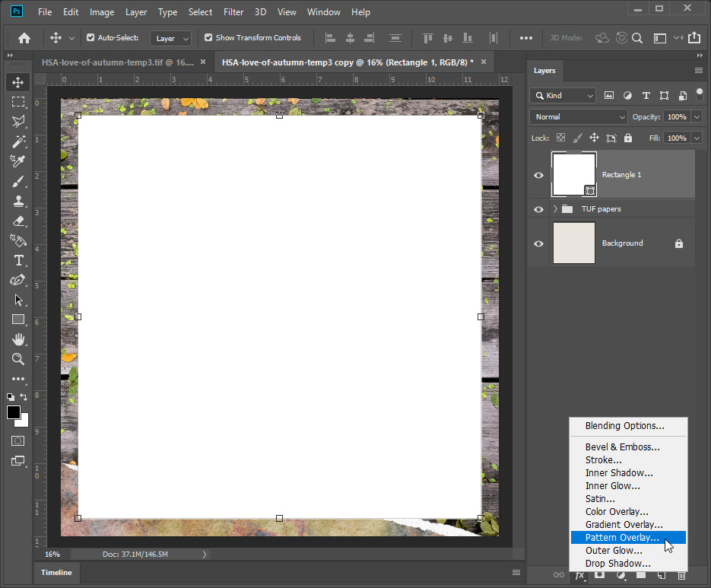Disable the Auto-Select checkbox
Viewport: 711px width, 588px height.
91,38
